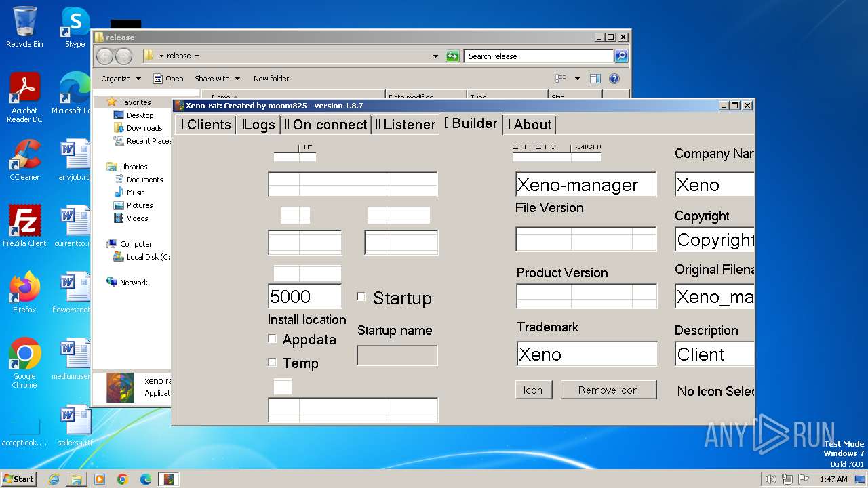868x488 pixels.
Task: Select Desktop under Favorites
Action: pos(140,115)
